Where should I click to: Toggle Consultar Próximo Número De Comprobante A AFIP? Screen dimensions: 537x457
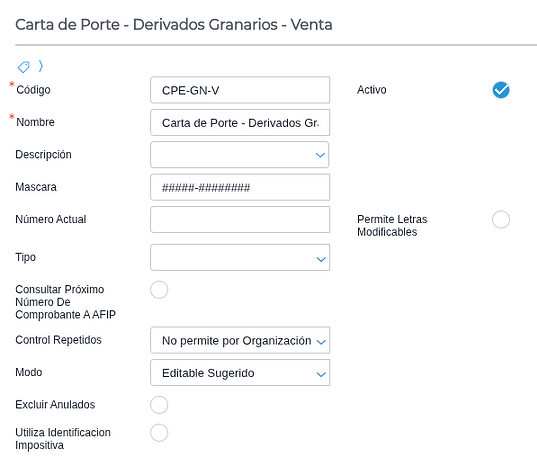pyautogui.click(x=159, y=290)
